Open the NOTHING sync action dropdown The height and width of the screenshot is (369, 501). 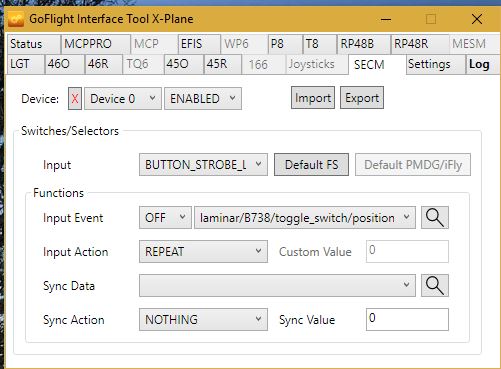[x=203, y=320]
